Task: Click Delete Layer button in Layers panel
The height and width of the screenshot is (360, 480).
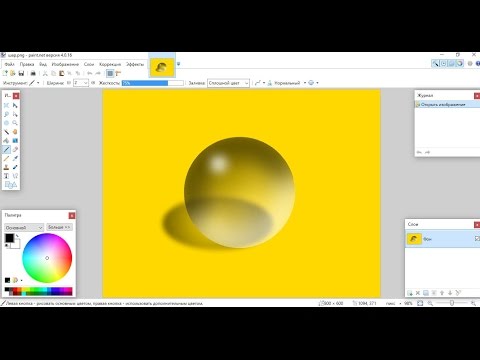Action: (418, 293)
